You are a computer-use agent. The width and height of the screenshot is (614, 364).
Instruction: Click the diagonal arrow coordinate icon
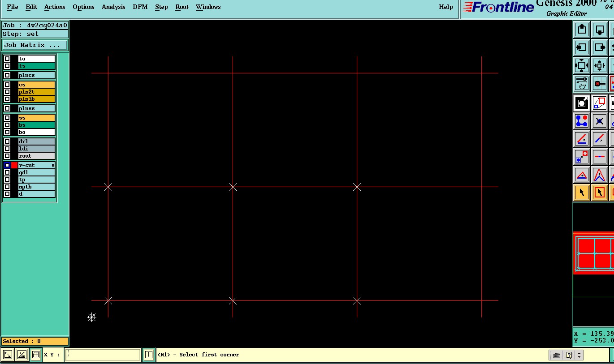(8, 355)
